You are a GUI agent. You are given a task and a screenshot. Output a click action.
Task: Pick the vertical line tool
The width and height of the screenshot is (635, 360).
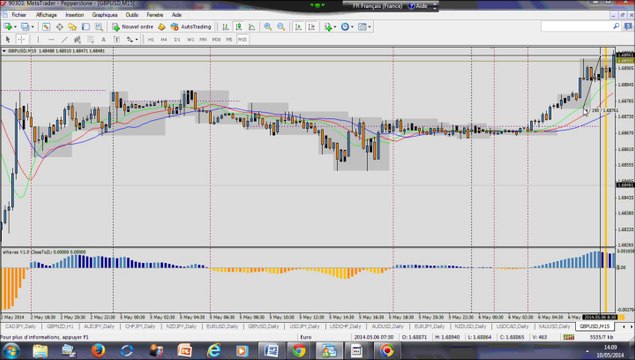(38, 39)
